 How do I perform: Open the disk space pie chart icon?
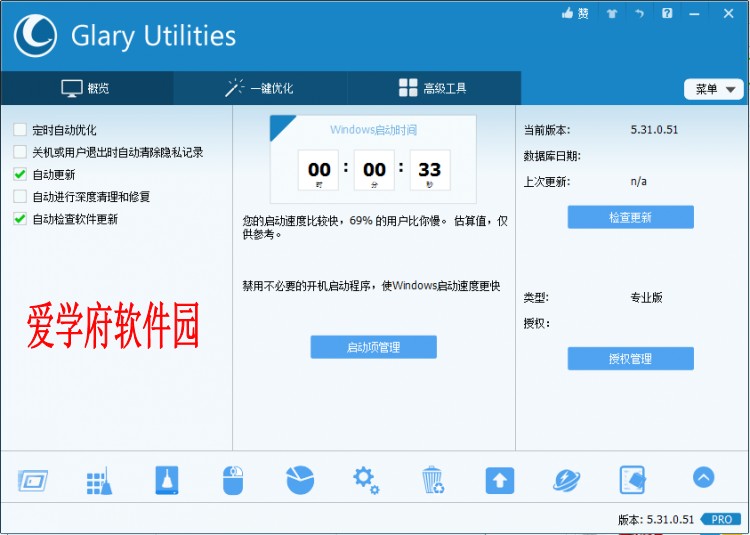coord(300,480)
